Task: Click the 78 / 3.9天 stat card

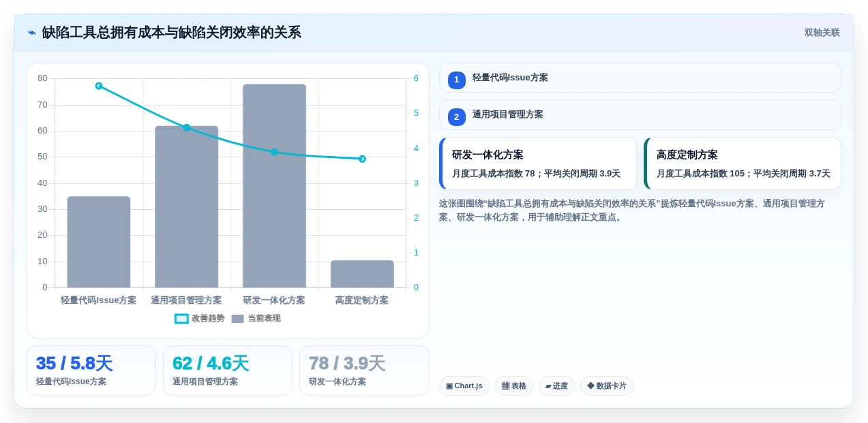Action: point(364,371)
